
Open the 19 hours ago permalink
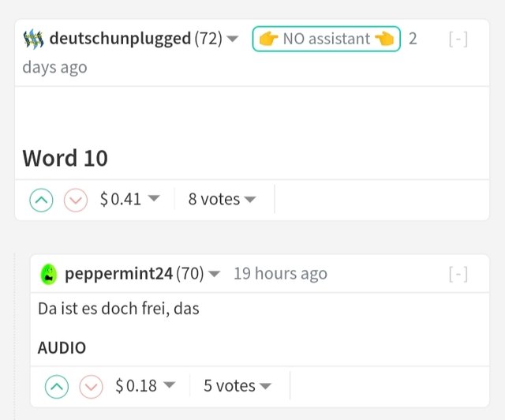click(x=280, y=274)
